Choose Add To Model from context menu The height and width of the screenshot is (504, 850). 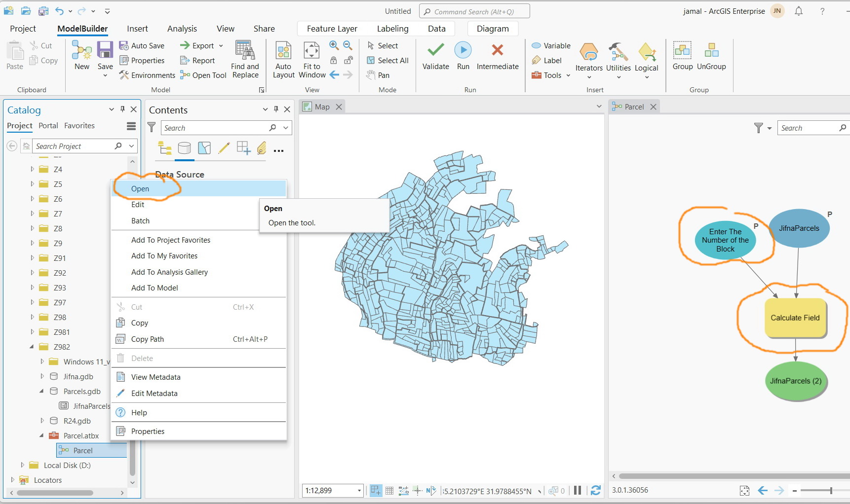[155, 288]
